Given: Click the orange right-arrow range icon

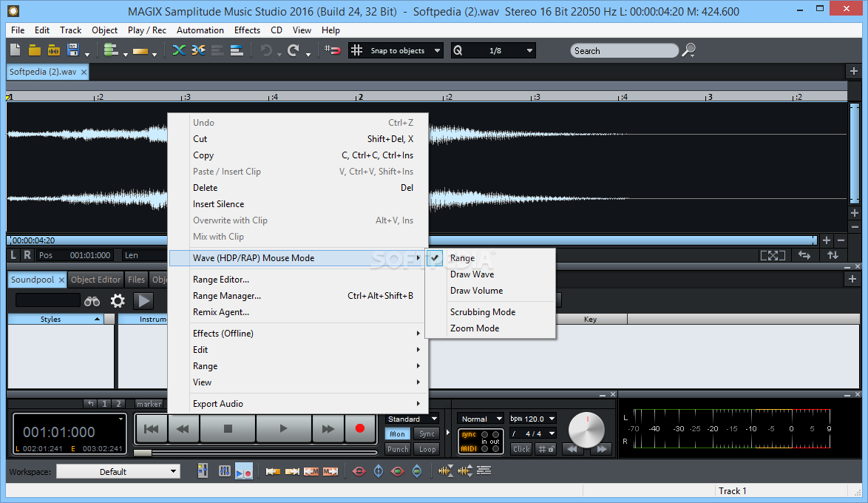Looking at the screenshot, I should tap(292, 471).
